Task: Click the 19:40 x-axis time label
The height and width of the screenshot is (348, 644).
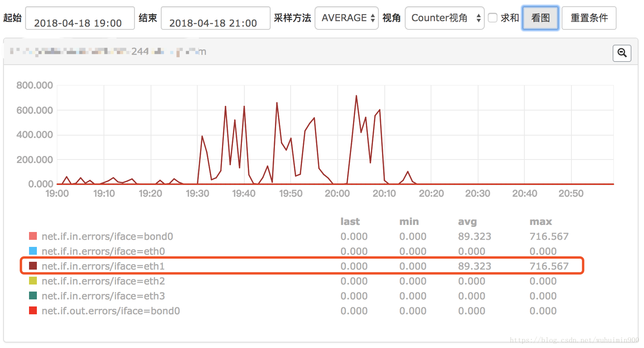Action: (x=244, y=193)
